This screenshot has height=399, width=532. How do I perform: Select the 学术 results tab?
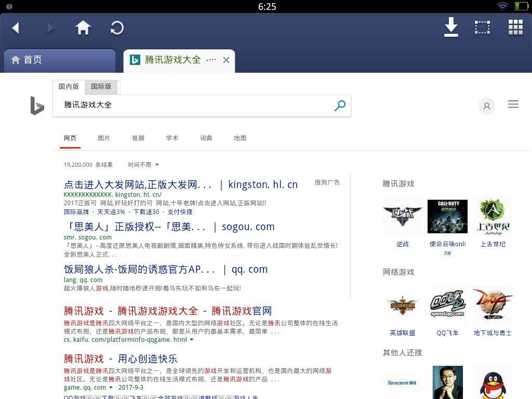[x=172, y=138]
